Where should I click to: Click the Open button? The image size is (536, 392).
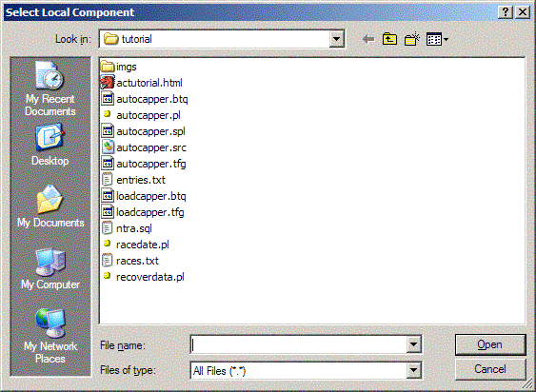click(x=490, y=344)
